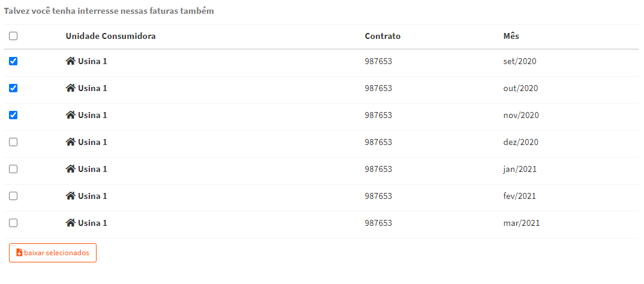Deselect the nov/2020 invoice checkbox

point(13,115)
